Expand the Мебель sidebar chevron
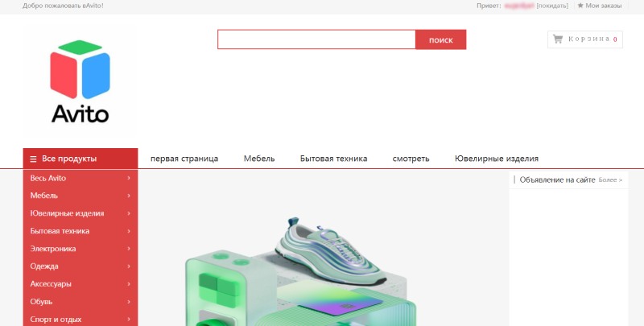644x326 pixels. point(129,196)
